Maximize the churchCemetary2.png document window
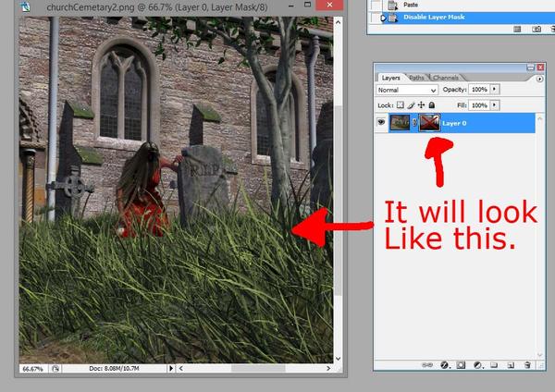This screenshot has height=392, width=555. pos(307,5)
